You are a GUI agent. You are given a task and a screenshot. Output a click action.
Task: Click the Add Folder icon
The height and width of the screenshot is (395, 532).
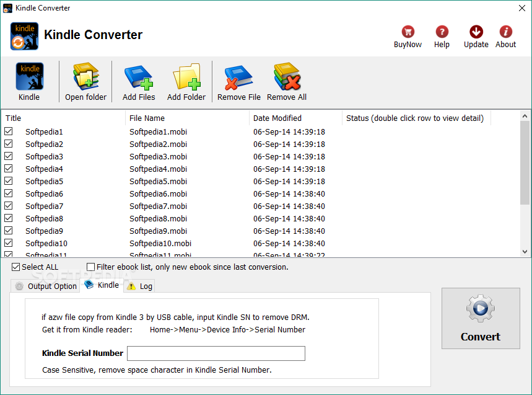(x=186, y=76)
